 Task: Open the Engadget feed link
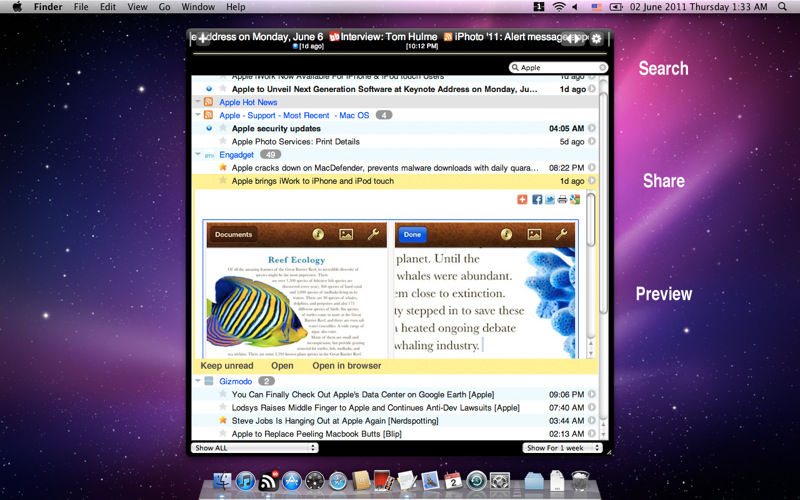coord(236,154)
